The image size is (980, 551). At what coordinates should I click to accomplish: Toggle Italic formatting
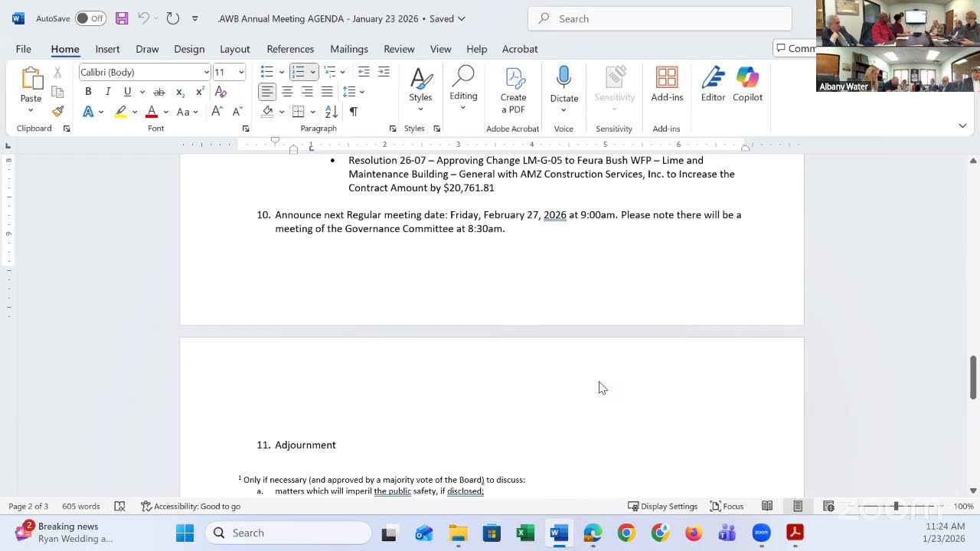(108, 92)
